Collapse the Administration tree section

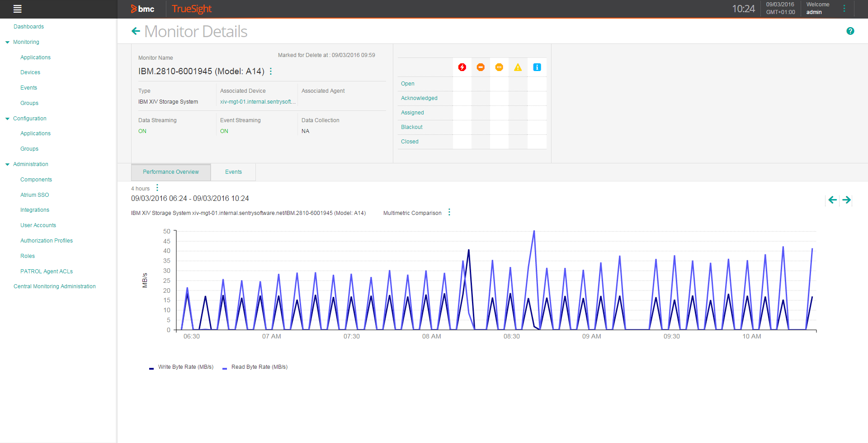tap(7, 164)
